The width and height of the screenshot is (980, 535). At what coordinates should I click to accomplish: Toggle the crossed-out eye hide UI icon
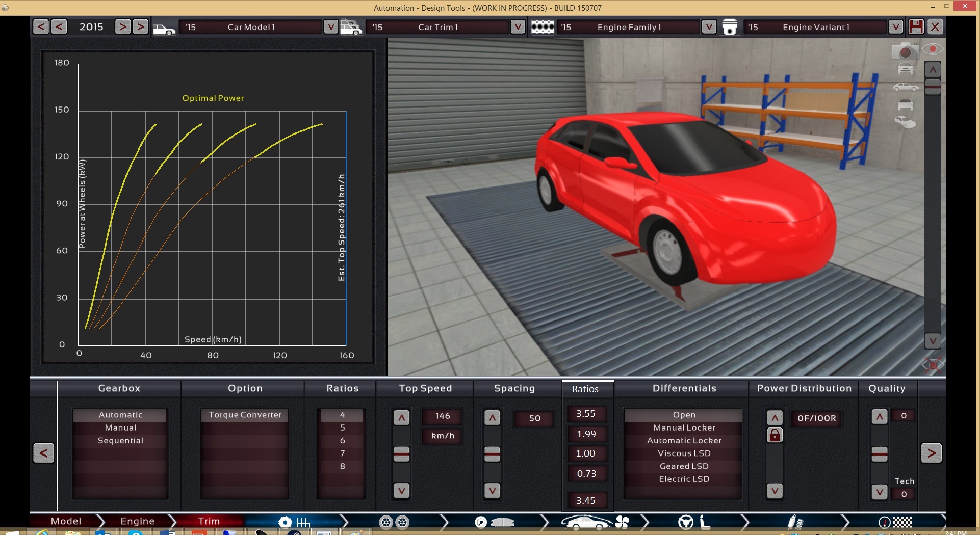pos(933,365)
